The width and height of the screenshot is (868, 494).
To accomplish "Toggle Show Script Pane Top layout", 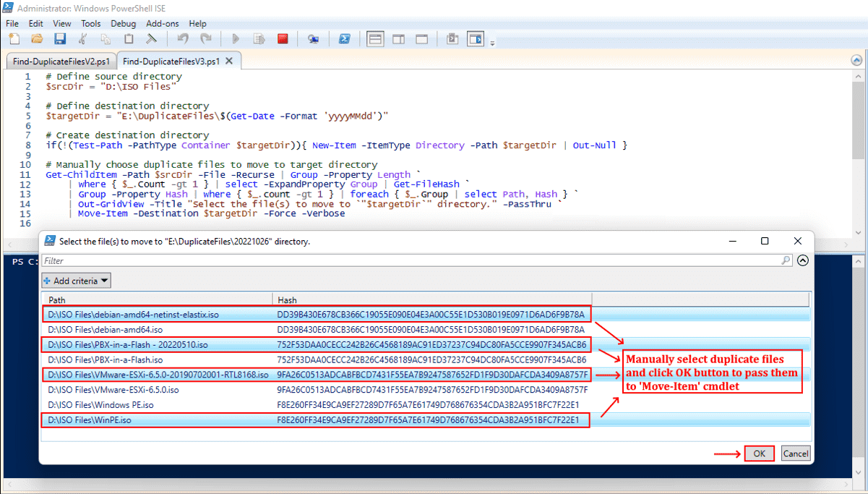I will point(375,39).
